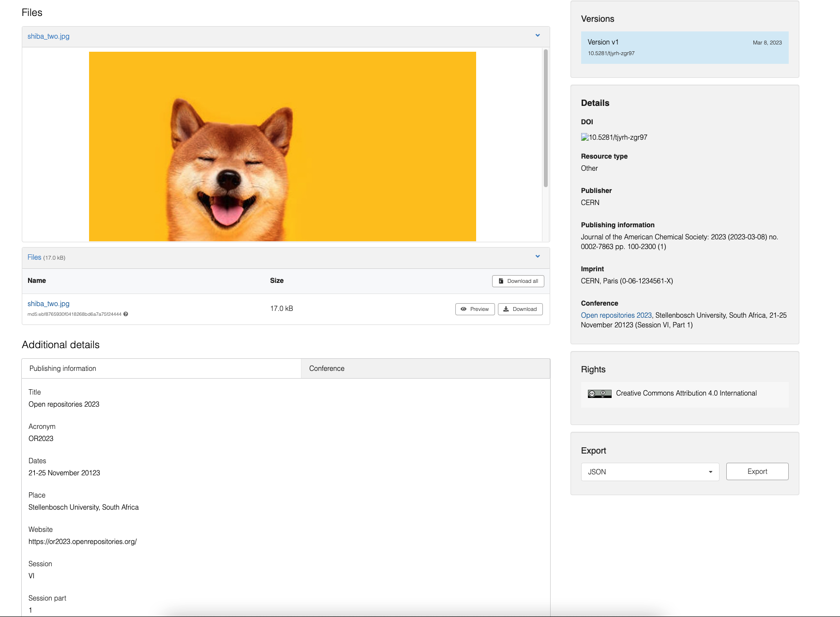Open the Open repositories 2023 conference link
This screenshot has height=617, width=840.
coord(616,315)
